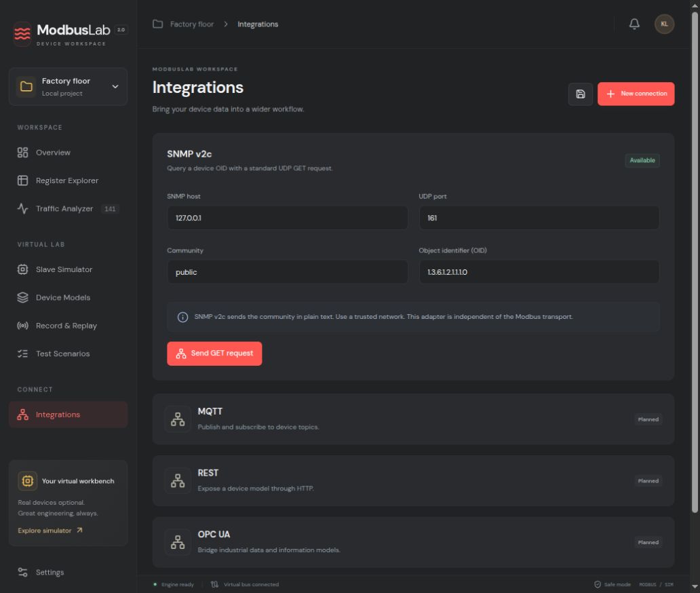Click the Factory floor project folder icon

pos(26,87)
